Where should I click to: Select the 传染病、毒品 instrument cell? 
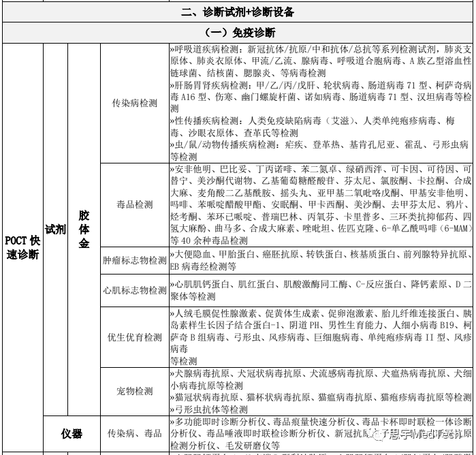[134, 433]
